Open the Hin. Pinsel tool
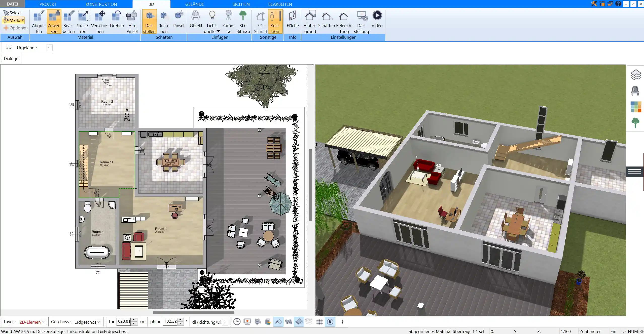644x334 pixels. (x=132, y=22)
